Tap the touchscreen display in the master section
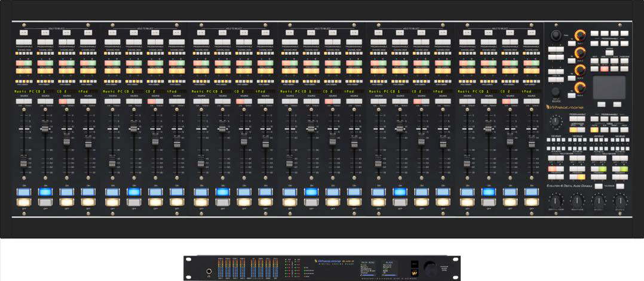 pyautogui.click(x=608, y=87)
